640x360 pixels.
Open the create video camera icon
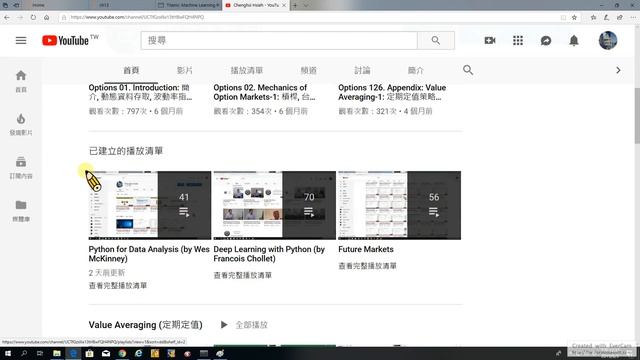pyautogui.click(x=490, y=40)
